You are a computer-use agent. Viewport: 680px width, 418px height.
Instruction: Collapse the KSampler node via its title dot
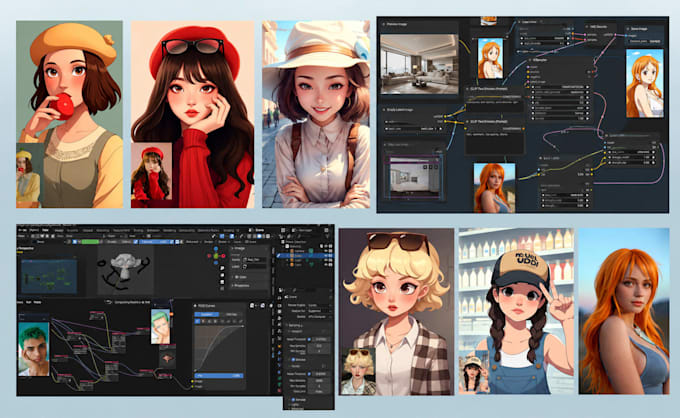coord(530,60)
